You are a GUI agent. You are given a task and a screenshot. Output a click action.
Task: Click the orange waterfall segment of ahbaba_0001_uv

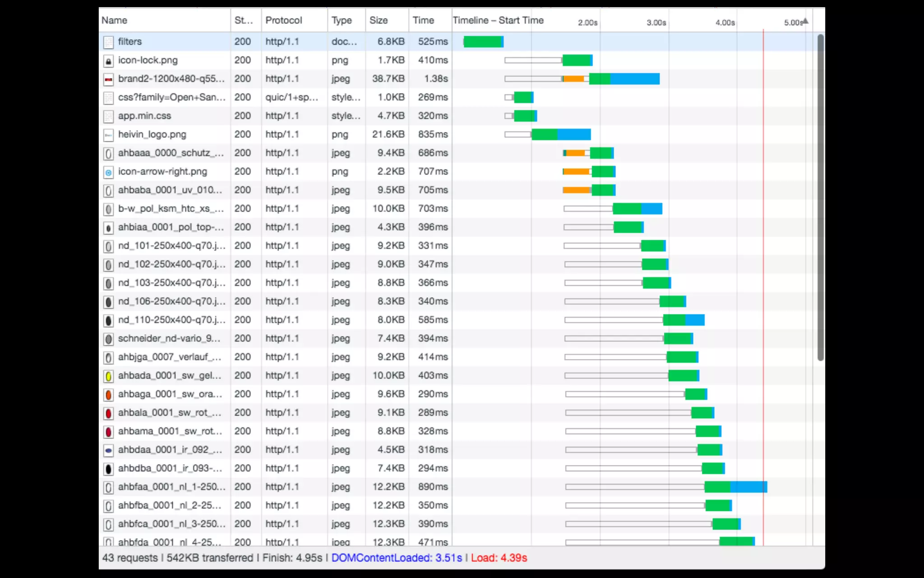(576, 190)
